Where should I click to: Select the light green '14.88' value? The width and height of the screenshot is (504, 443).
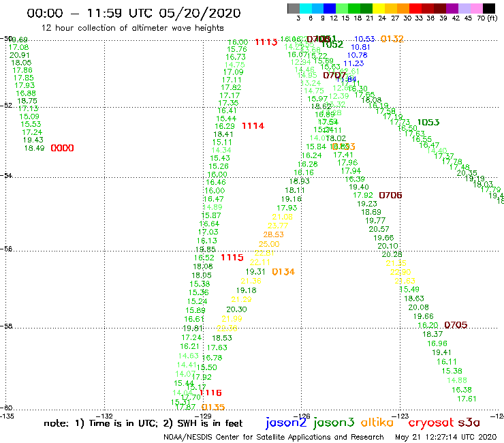tap(457, 380)
